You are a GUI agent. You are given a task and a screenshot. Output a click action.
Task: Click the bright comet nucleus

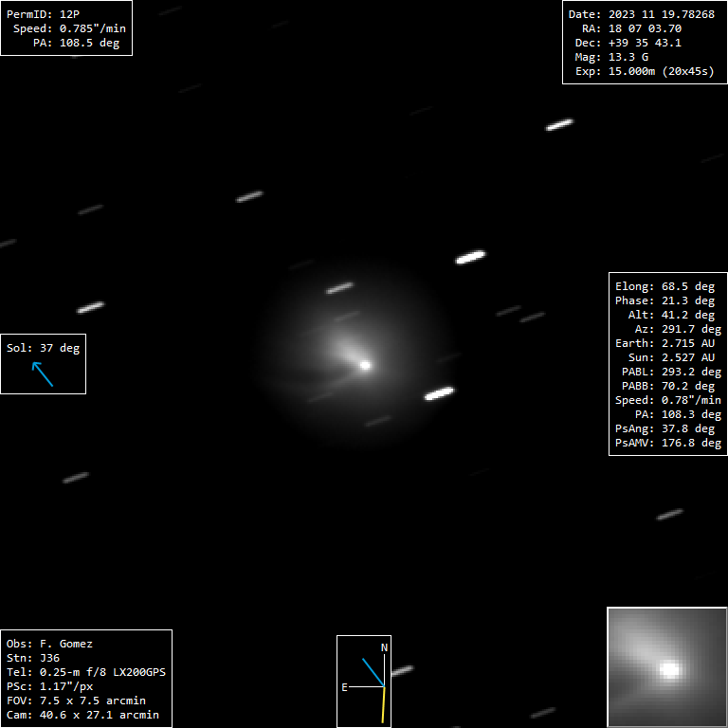365,365
